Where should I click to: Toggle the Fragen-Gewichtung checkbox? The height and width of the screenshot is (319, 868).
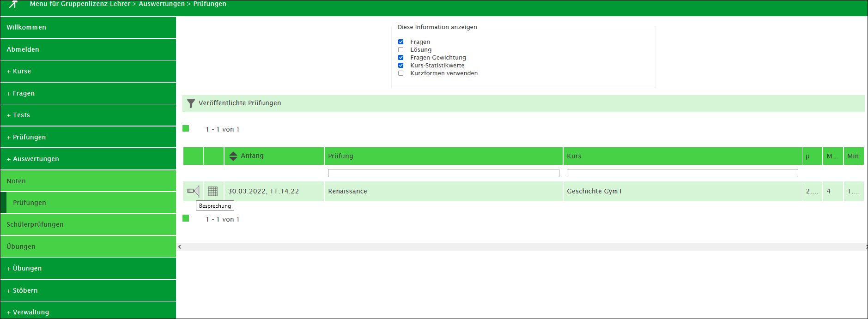(401, 57)
